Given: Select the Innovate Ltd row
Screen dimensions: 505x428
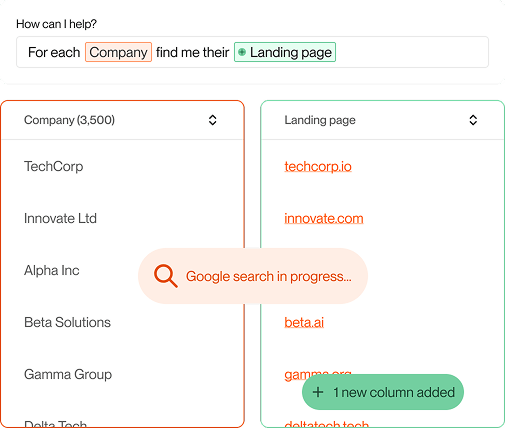Looking at the screenshot, I should 60,218.
